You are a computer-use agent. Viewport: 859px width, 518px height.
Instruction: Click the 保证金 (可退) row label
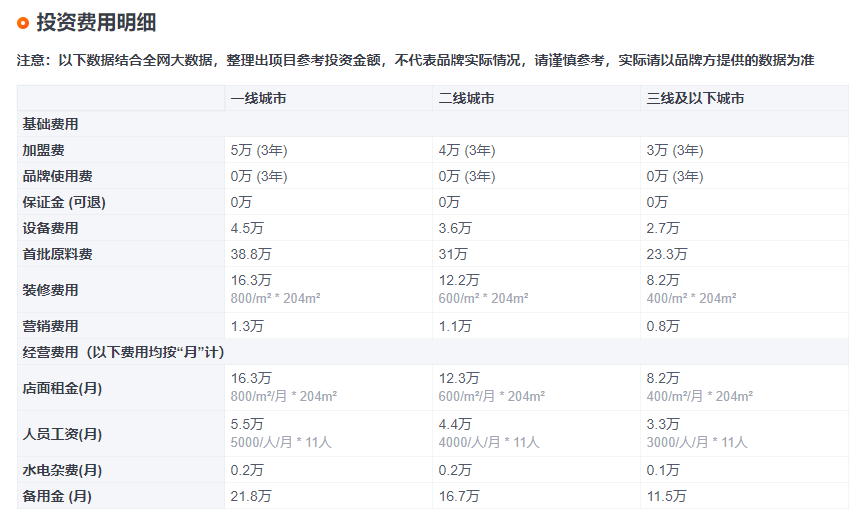tap(63, 202)
